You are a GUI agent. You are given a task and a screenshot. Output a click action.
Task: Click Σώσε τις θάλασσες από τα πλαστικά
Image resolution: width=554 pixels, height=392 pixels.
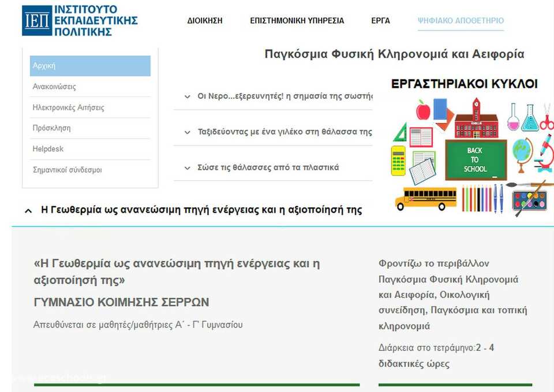[x=268, y=167]
